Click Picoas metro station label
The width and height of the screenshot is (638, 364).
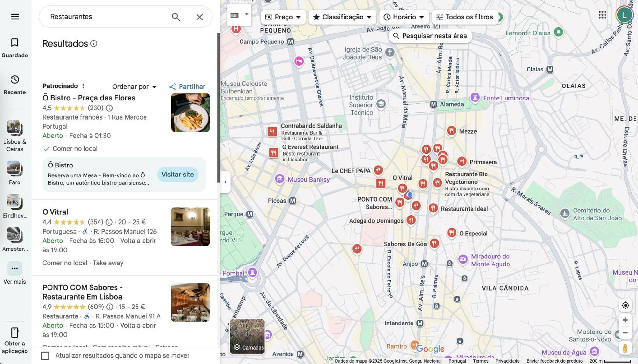click(x=277, y=201)
